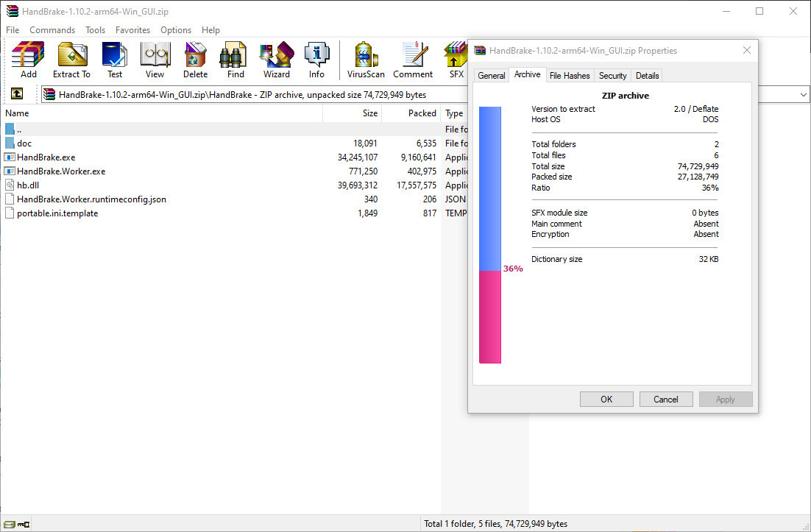Screen dimensions: 811x532
Task: Close the Properties dialog
Action: (746, 50)
